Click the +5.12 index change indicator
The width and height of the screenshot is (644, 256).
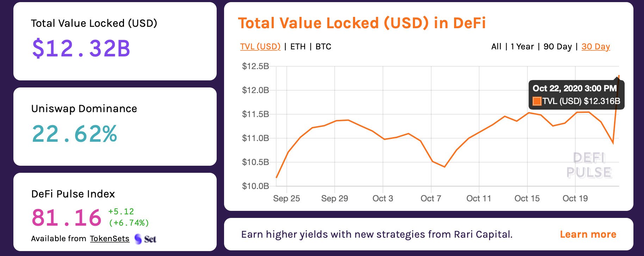point(121,212)
